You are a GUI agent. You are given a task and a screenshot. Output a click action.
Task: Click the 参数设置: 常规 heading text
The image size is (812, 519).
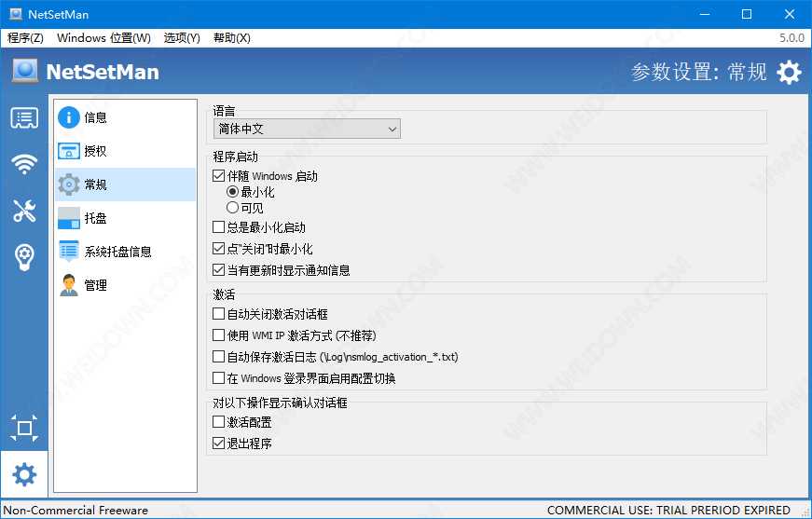click(698, 72)
